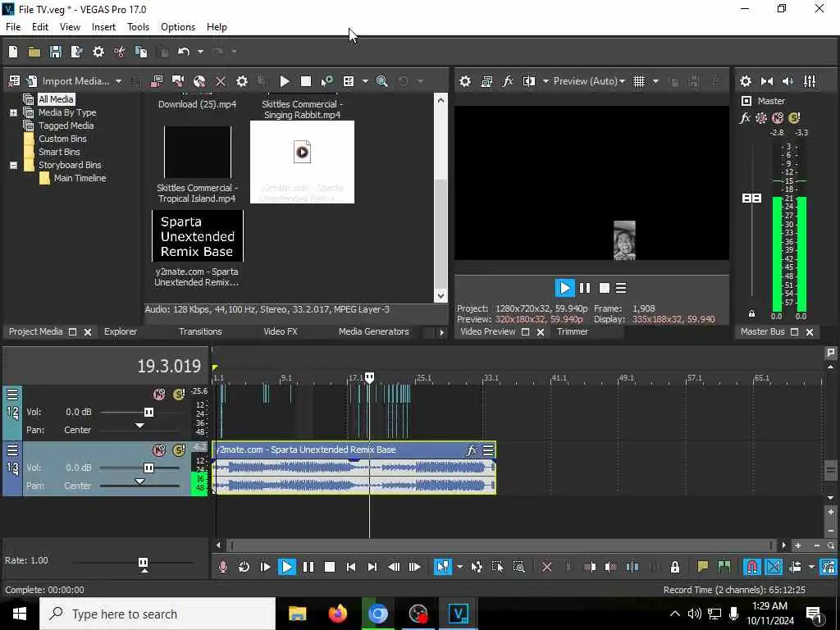Screen dimensions: 840x630
Task: Open the media Views dropdown arrow
Action: click(x=365, y=81)
